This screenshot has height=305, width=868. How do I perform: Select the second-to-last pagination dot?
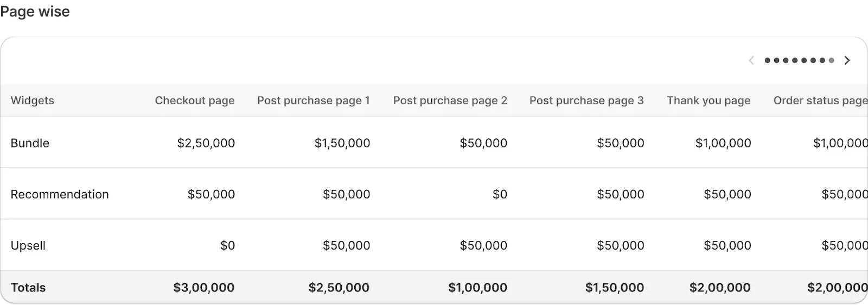822,60
